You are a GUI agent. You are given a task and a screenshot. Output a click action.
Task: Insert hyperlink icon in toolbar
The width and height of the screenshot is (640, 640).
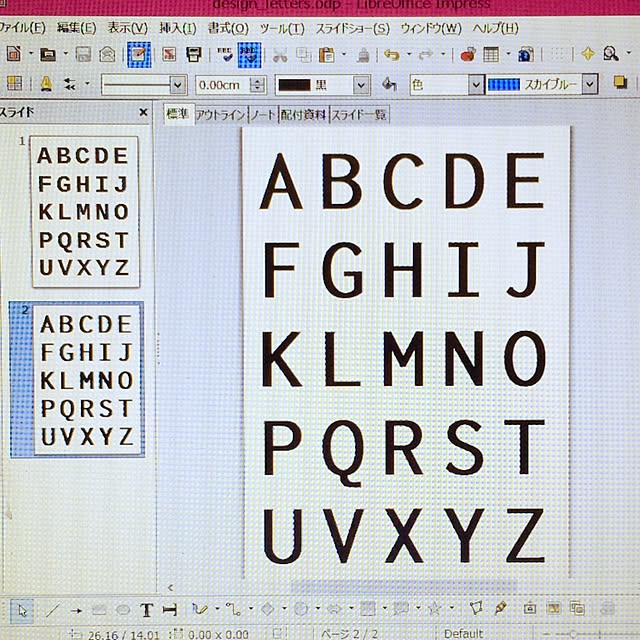tap(526, 54)
